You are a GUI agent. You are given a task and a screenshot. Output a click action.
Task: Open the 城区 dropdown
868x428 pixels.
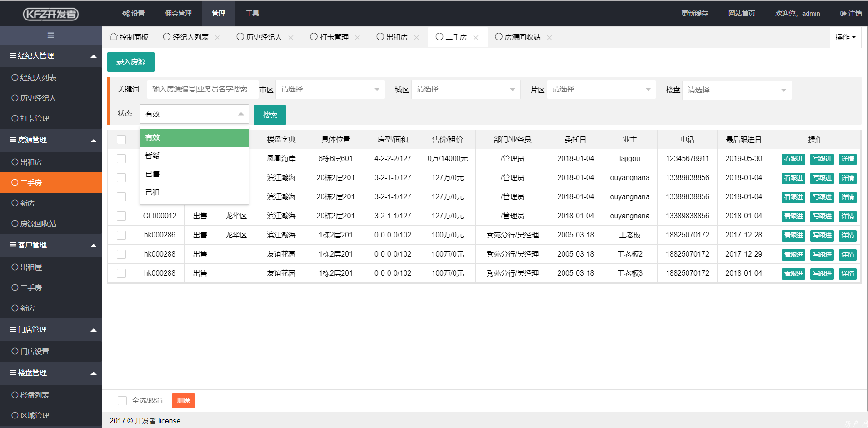(466, 89)
